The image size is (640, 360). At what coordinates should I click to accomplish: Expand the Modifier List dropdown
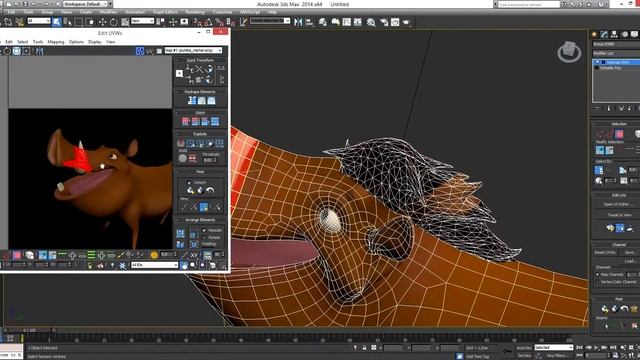(616, 53)
